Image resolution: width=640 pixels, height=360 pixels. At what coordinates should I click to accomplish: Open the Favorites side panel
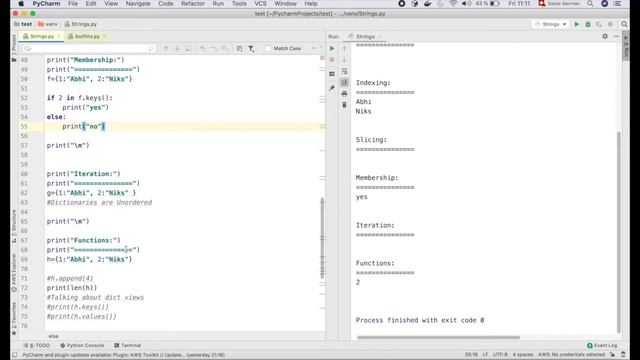pyautogui.click(x=14, y=319)
